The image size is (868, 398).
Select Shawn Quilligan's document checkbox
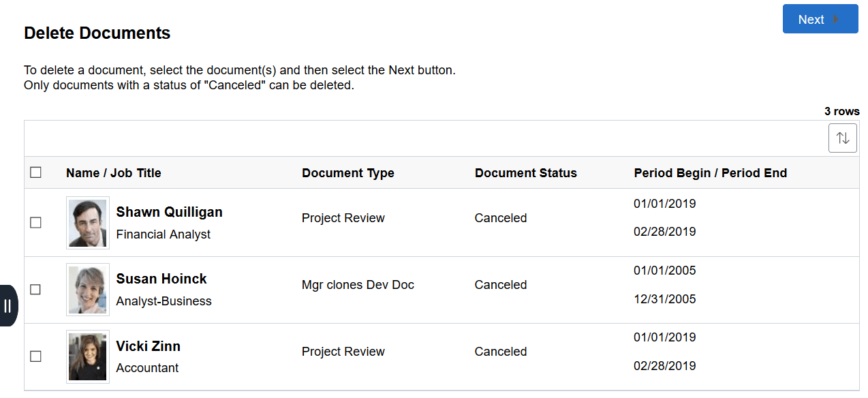pyautogui.click(x=36, y=223)
